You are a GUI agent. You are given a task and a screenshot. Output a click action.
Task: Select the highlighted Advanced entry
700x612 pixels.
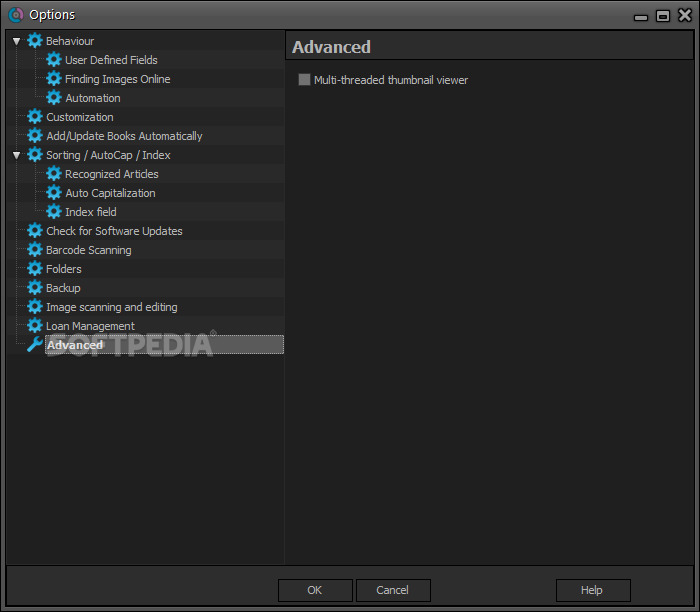point(164,345)
